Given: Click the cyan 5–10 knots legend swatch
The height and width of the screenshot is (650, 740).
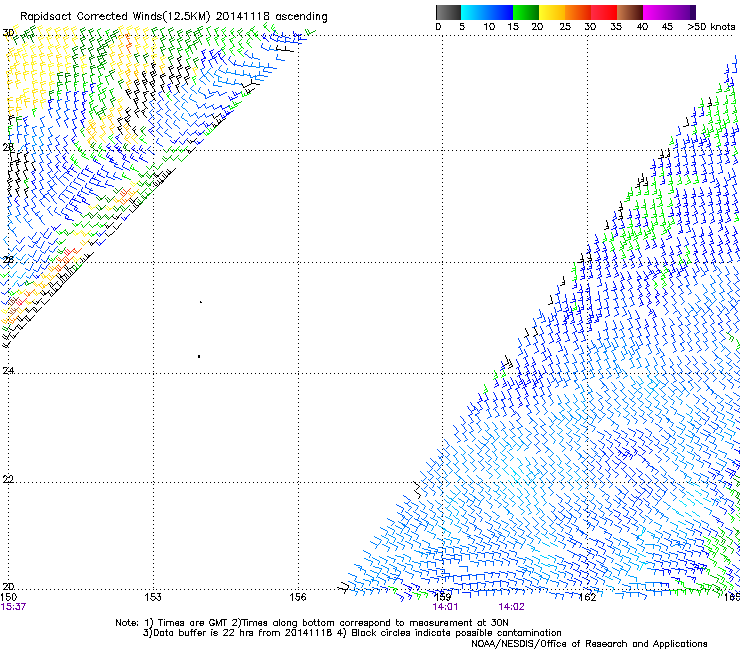Looking at the screenshot, I should tap(474, 12).
